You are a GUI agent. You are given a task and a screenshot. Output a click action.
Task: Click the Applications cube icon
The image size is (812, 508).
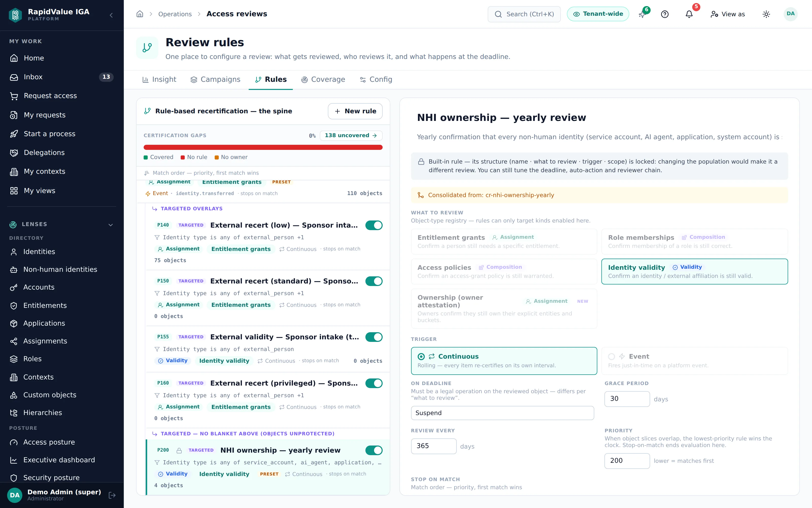pyautogui.click(x=14, y=323)
